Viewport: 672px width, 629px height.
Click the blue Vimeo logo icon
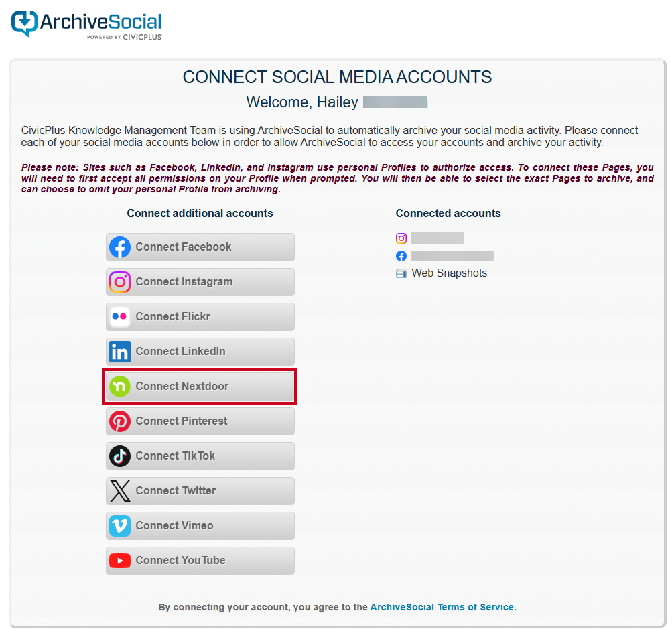[x=119, y=526]
